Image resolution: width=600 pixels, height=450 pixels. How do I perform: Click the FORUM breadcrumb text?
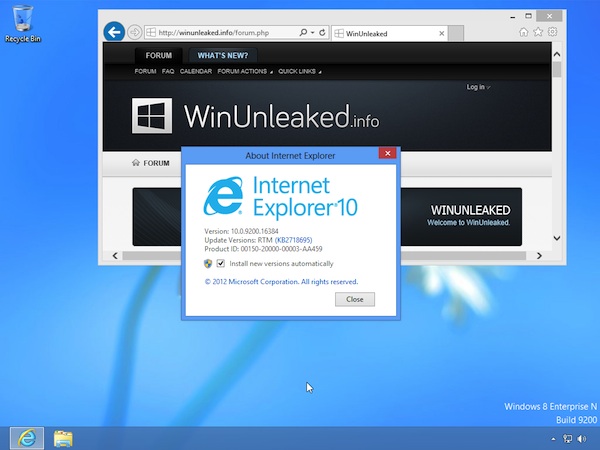click(156, 163)
